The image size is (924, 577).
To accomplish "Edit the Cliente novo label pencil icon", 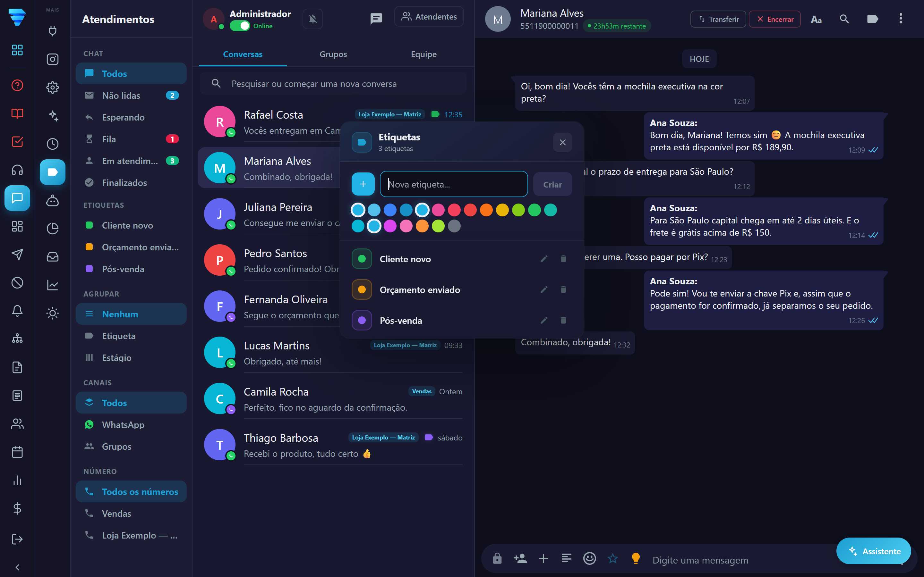I will click(x=544, y=259).
